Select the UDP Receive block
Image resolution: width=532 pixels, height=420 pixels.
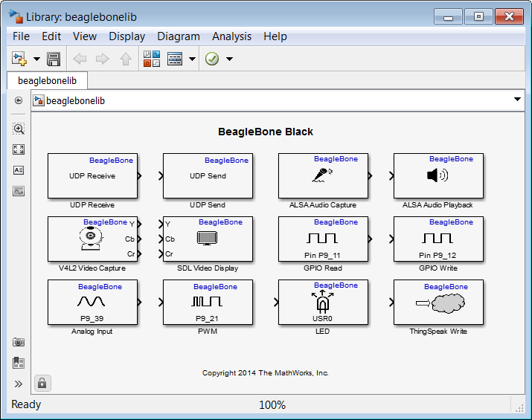tap(92, 176)
